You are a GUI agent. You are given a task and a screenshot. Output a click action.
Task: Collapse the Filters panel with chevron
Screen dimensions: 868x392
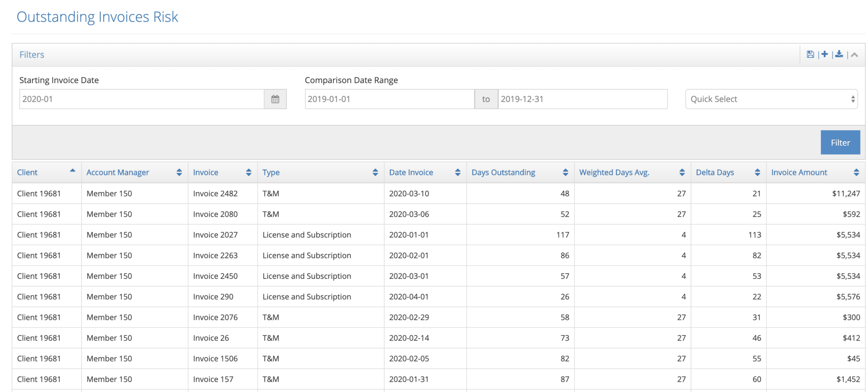(854, 55)
